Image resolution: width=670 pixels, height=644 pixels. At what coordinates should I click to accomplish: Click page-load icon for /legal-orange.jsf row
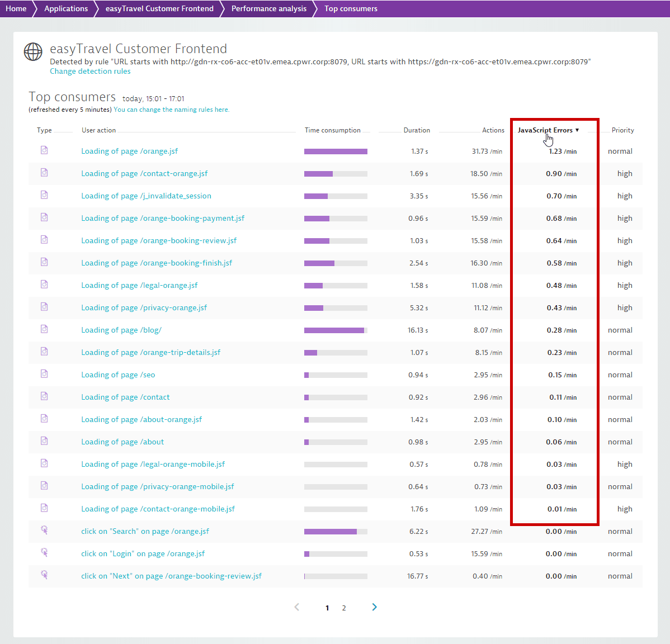[44, 285]
